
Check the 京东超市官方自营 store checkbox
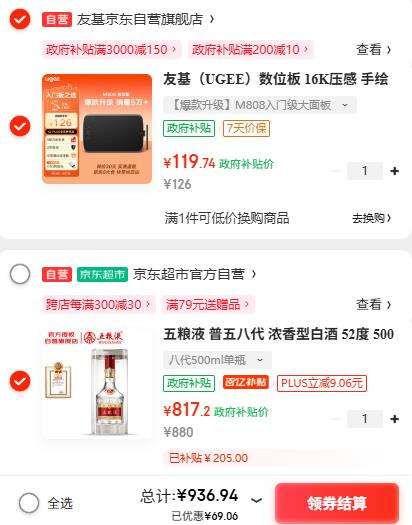point(20,274)
